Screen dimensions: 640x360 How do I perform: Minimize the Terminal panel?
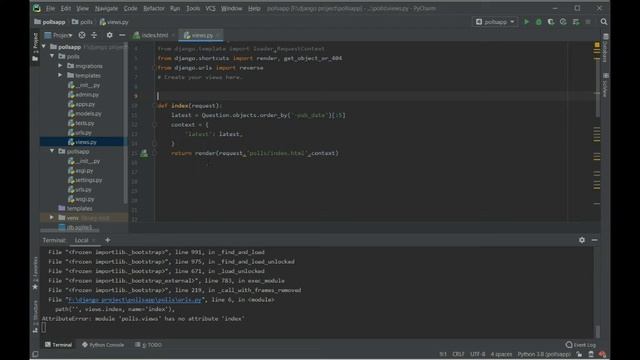coord(594,240)
